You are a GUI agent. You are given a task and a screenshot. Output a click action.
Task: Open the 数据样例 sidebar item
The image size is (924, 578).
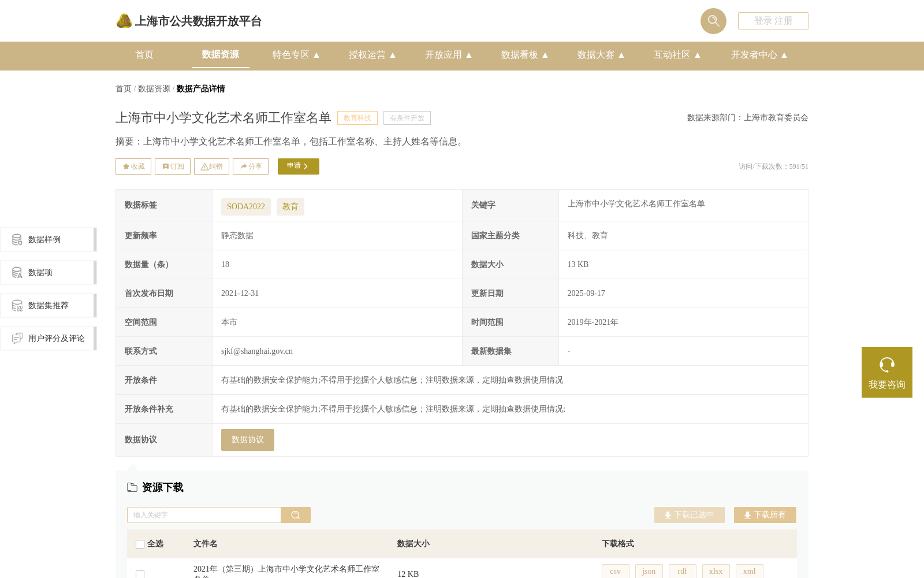tap(49, 239)
